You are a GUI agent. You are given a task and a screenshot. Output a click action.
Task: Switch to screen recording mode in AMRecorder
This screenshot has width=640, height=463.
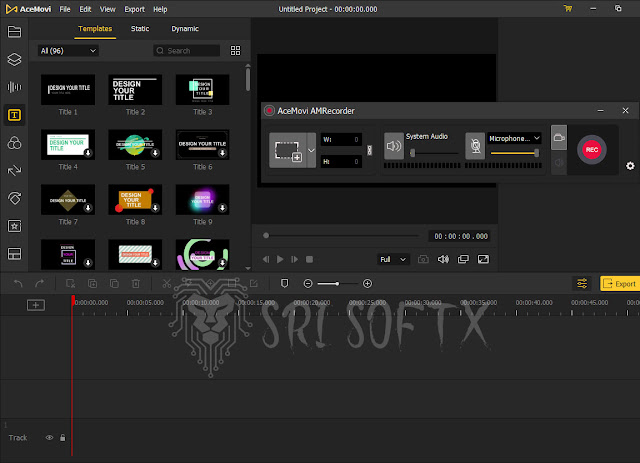(559, 138)
